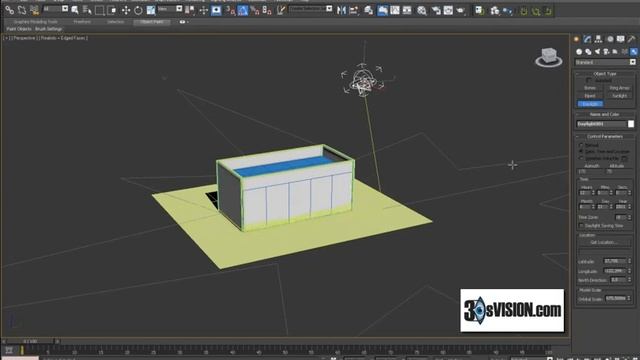Click the Align tool icon
The height and width of the screenshot is (360, 640).
pos(354,10)
